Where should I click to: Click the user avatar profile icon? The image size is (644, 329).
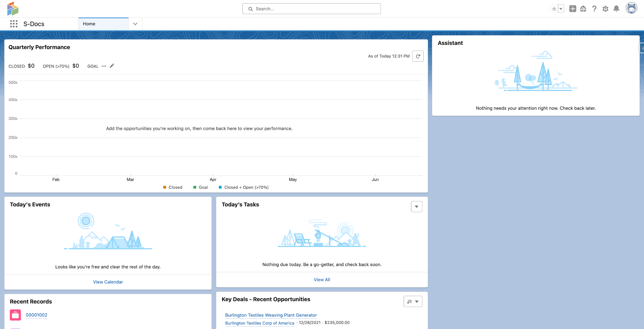(631, 8)
